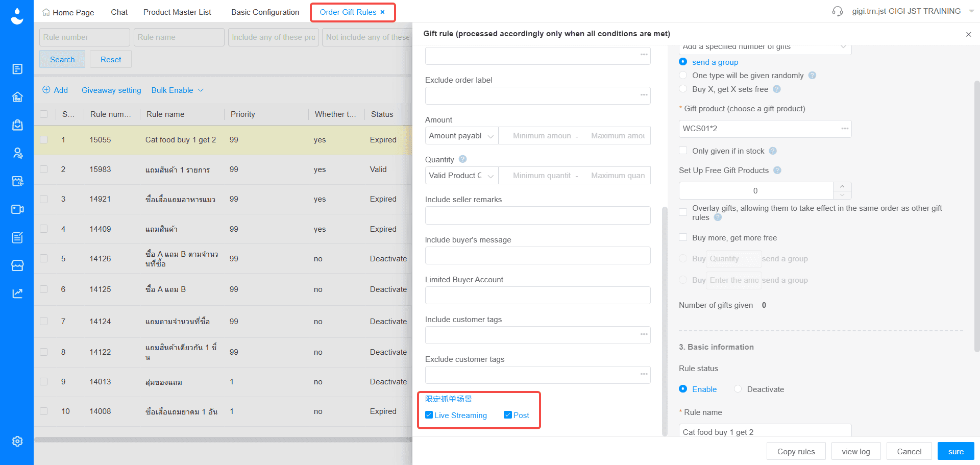Open the shop settings icon in sidebar
This screenshot has width=980, height=465.
pos(17,181)
